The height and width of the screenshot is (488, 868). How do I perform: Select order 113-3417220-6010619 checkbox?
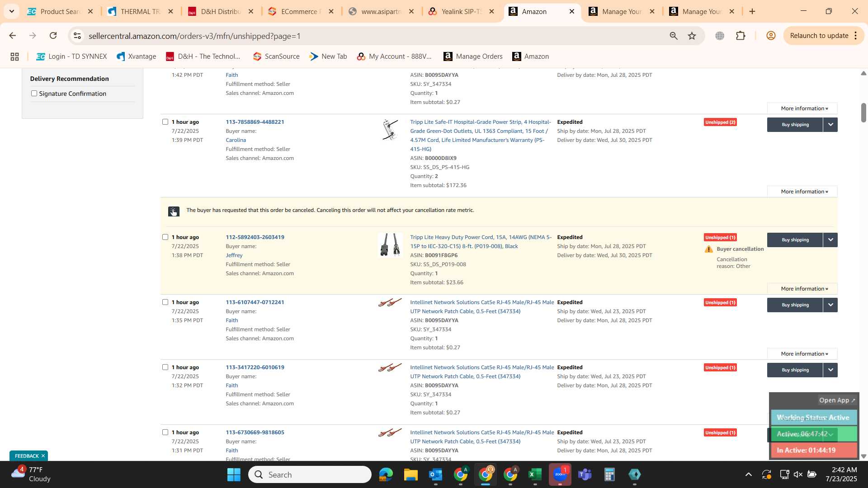click(165, 367)
